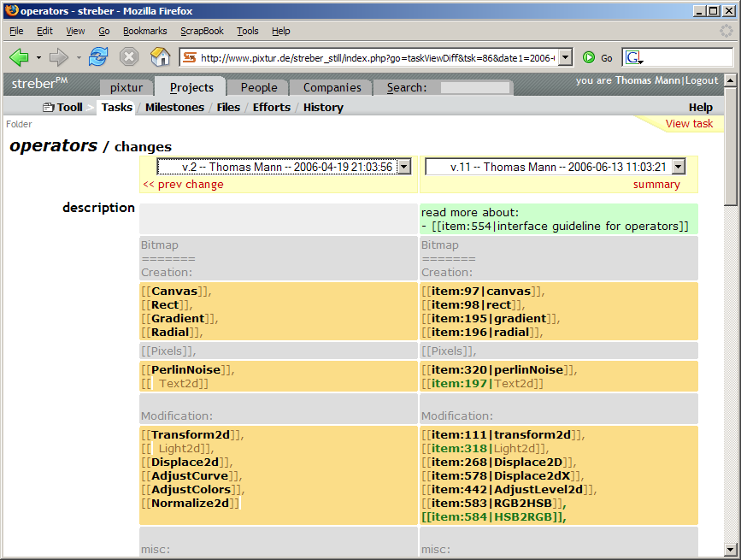Open the Edit menu
This screenshot has width=741, height=560.
pos(44,31)
